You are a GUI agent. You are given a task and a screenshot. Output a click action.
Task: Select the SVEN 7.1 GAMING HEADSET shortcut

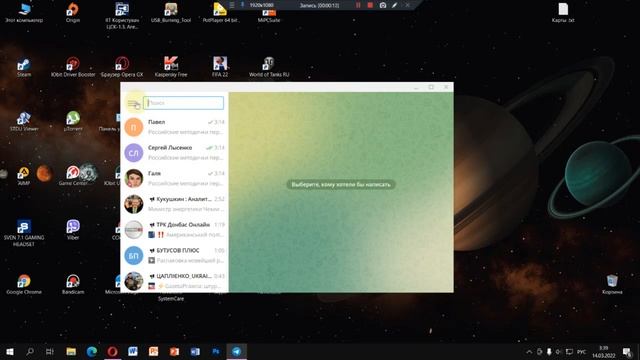pos(24,233)
